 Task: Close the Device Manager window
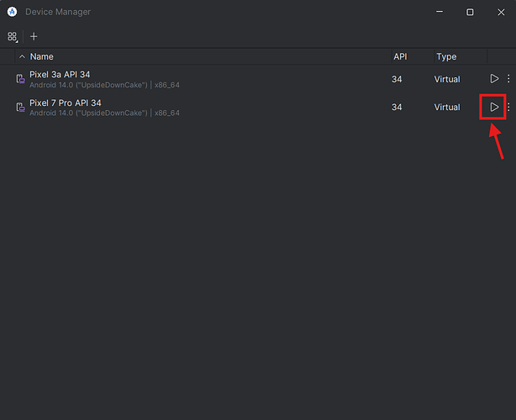[x=500, y=12]
